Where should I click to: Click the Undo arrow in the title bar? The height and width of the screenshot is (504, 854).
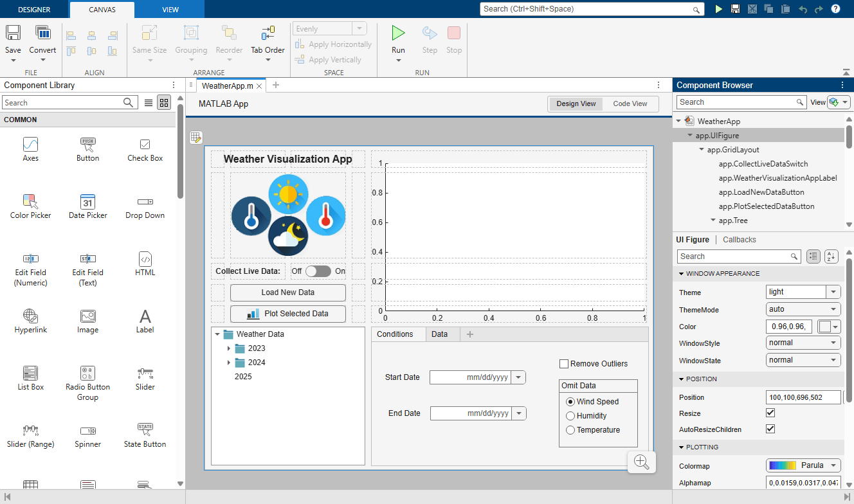pyautogui.click(x=802, y=9)
